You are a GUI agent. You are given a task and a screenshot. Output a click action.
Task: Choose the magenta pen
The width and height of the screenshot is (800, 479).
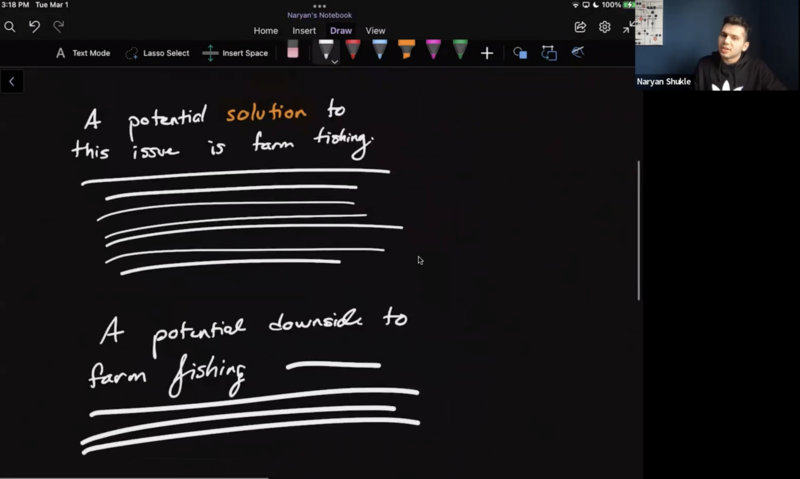433,50
